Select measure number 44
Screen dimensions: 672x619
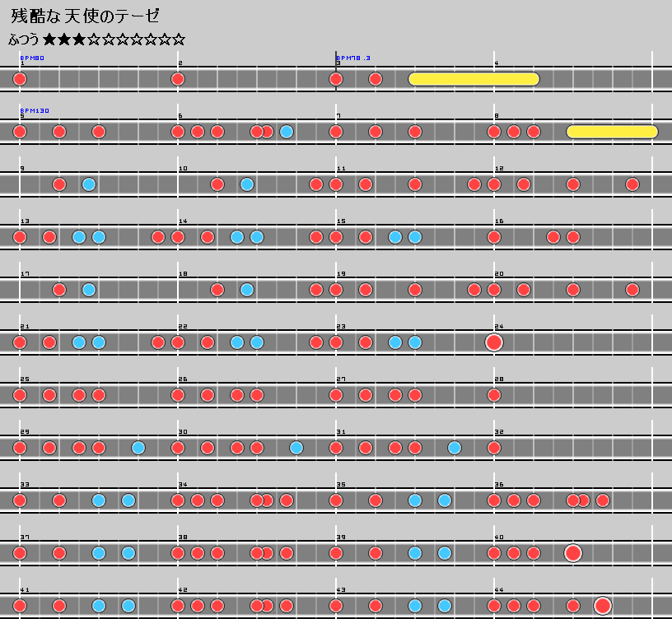(499, 590)
